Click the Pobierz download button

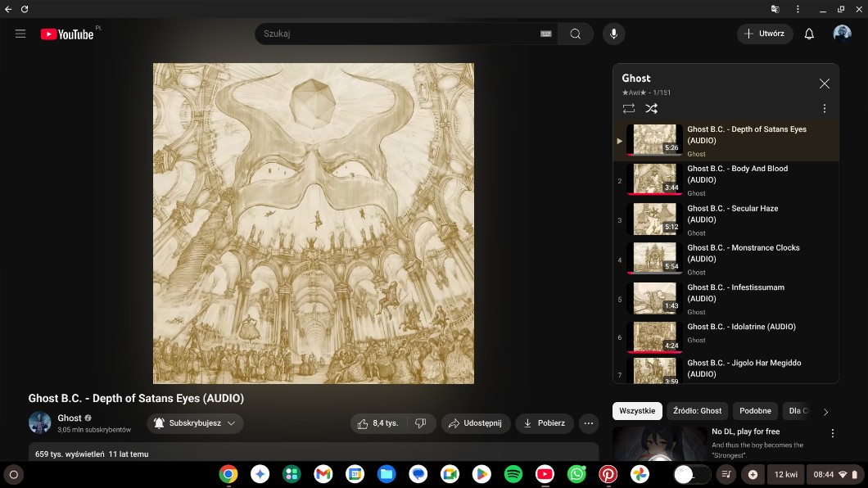tap(544, 423)
